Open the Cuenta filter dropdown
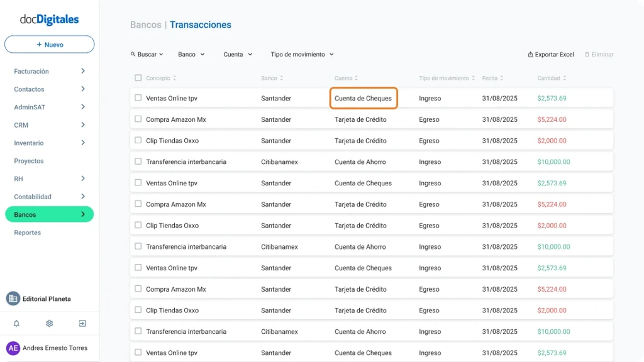The image size is (644, 362). [237, 54]
